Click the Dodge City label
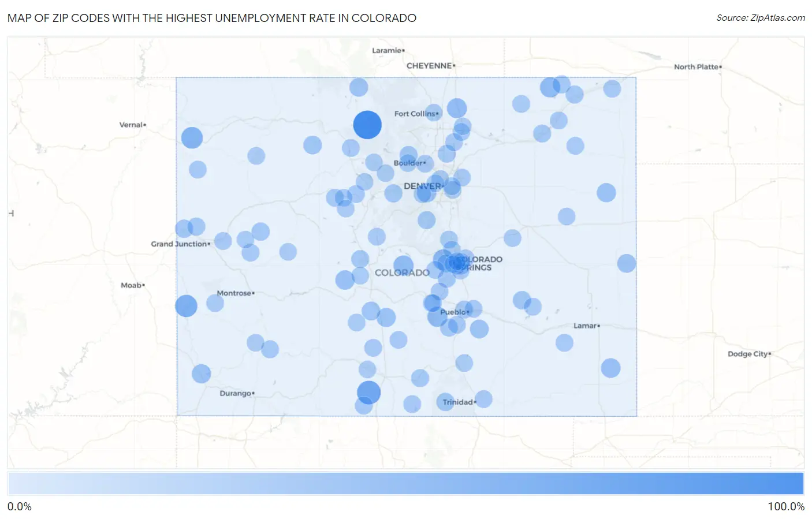The width and height of the screenshot is (812, 519). (749, 354)
